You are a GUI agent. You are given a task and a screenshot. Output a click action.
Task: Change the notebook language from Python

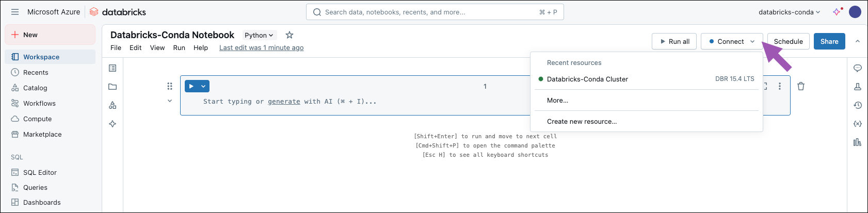[x=259, y=35]
